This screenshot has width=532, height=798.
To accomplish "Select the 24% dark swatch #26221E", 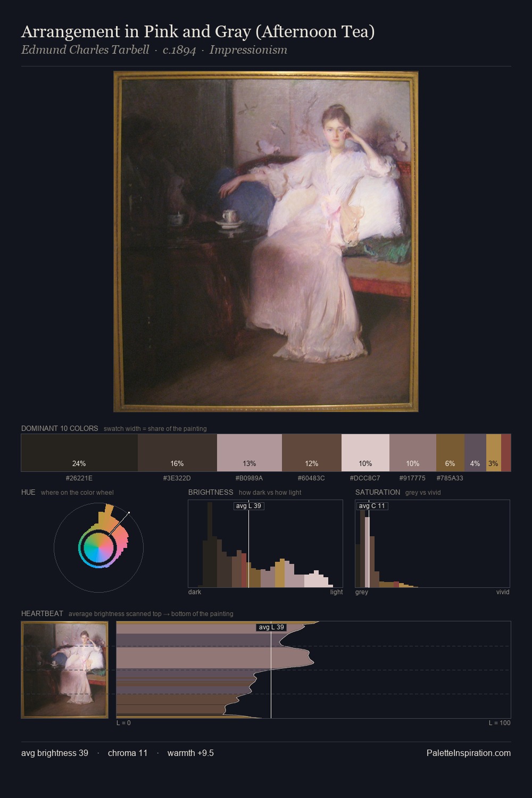I will click(x=79, y=453).
